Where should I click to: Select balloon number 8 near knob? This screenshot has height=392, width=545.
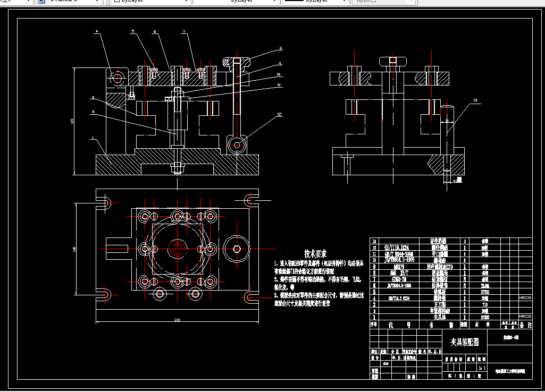pyautogui.click(x=281, y=48)
